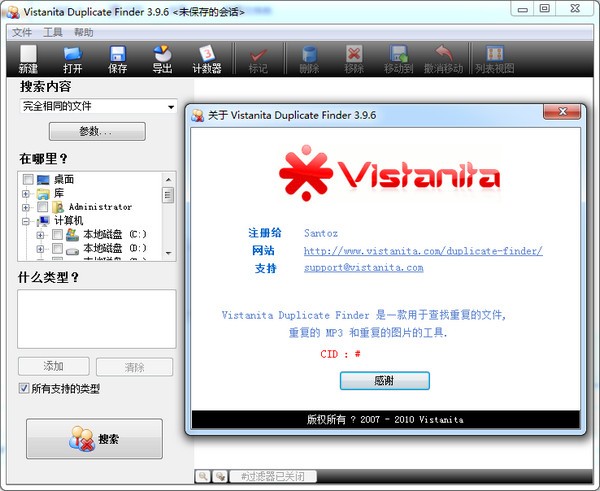600x491 pixels.
Task: Click the Vistanita logo in About dialog
Action: click(x=390, y=173)
